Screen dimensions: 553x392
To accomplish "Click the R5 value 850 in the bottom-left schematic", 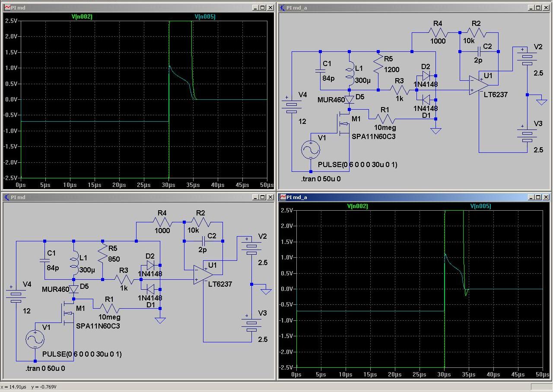I will click(114, 259).
